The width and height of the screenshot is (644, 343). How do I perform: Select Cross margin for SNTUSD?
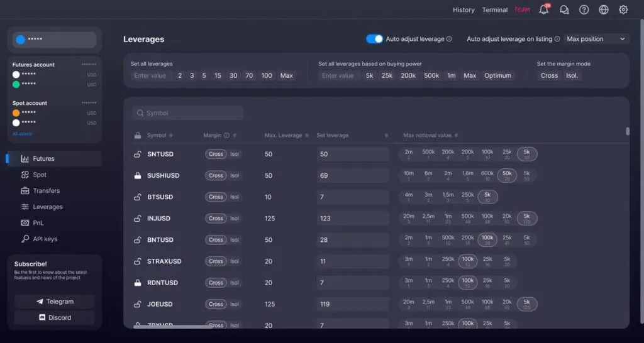pyautogui.click(x=216, y=155)
